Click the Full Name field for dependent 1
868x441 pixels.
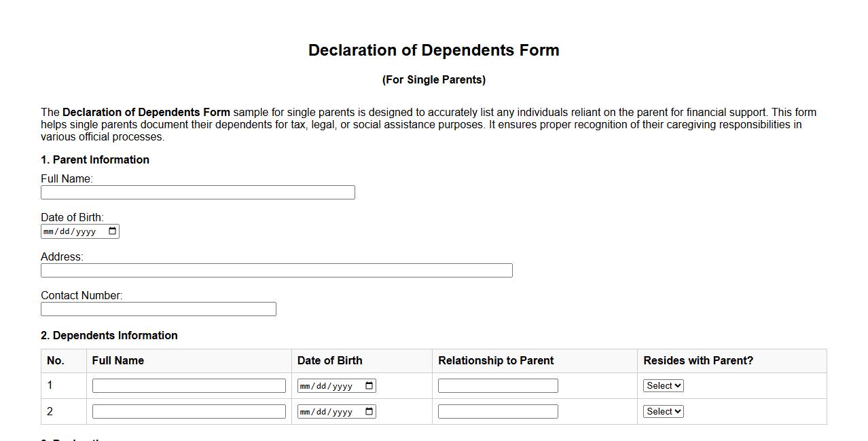coord(188,385)
